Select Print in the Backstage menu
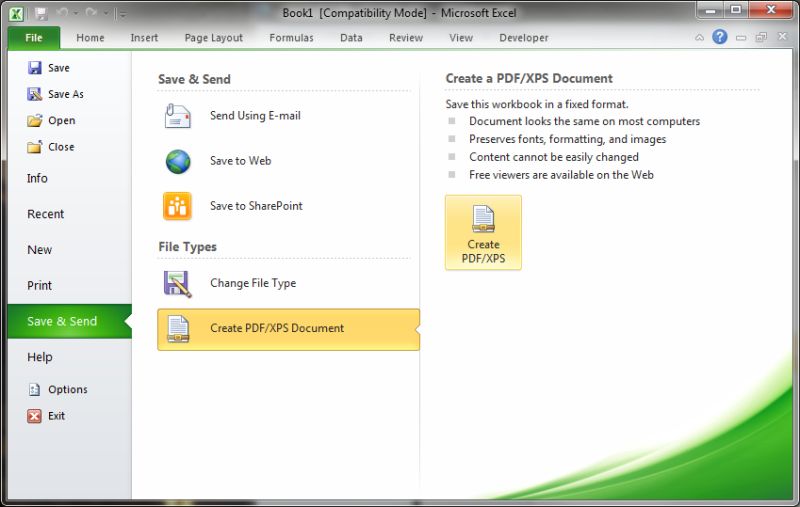This screenshot has height=507, width=800. (x=39, y=286)
